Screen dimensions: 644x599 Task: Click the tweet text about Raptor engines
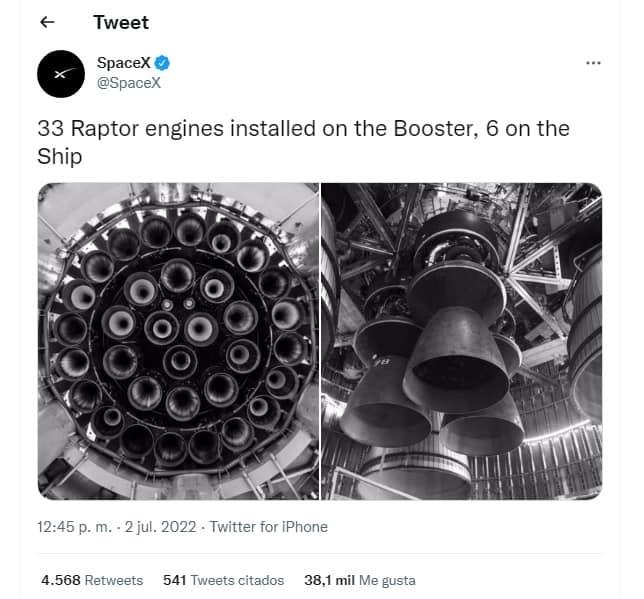click(x=303, y=142)
